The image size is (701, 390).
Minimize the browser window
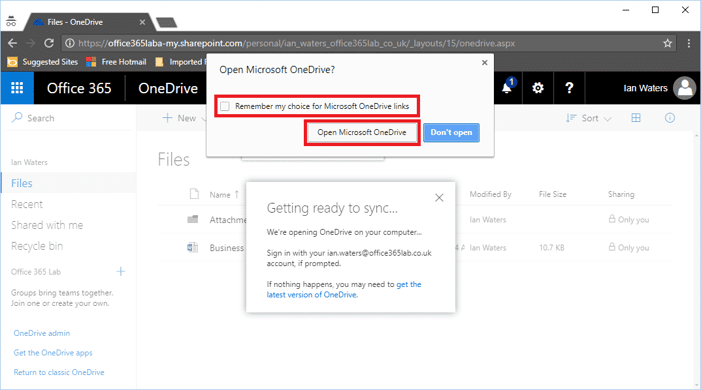click(x=626, y=10)
